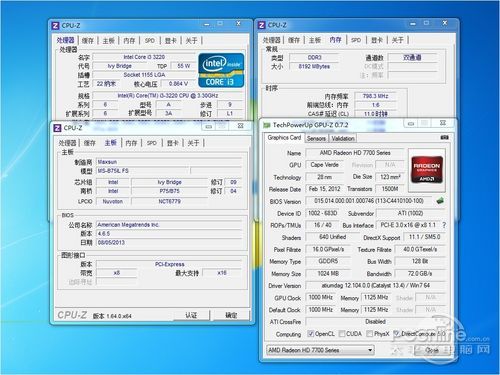Image resolution: width=500 pixels, height=375 pixels.
Task: Click the 认证 button in CPU-Z
Action: [191, 315]
